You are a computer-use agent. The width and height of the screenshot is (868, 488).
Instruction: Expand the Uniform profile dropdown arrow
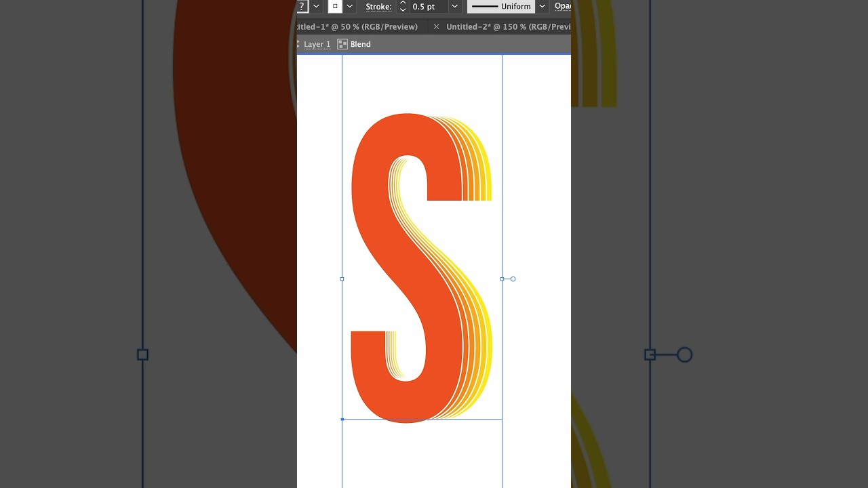pyautogui.click(x=542, y=6)
